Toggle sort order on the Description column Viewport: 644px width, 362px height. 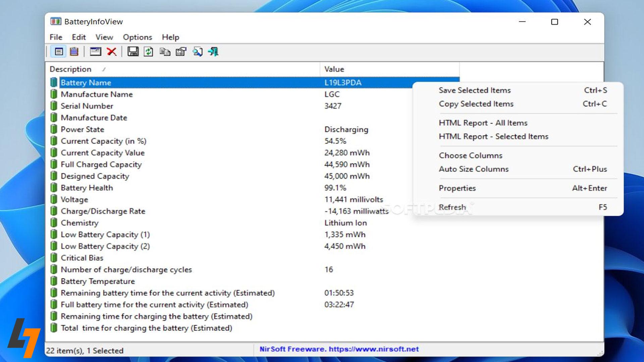click(x=71, y=69)
